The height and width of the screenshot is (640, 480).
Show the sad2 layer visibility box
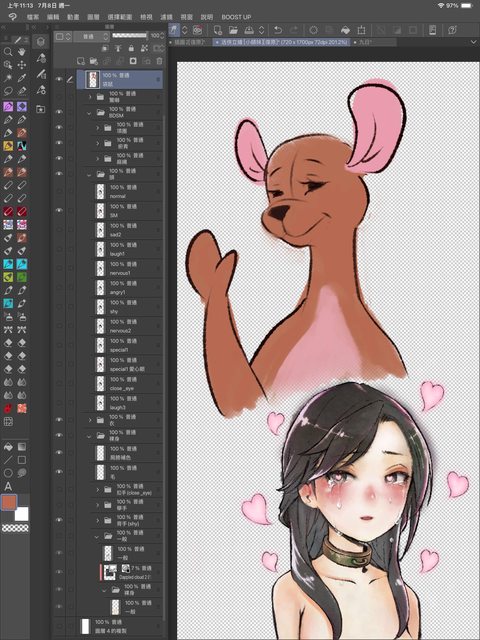tap(59, 229)
